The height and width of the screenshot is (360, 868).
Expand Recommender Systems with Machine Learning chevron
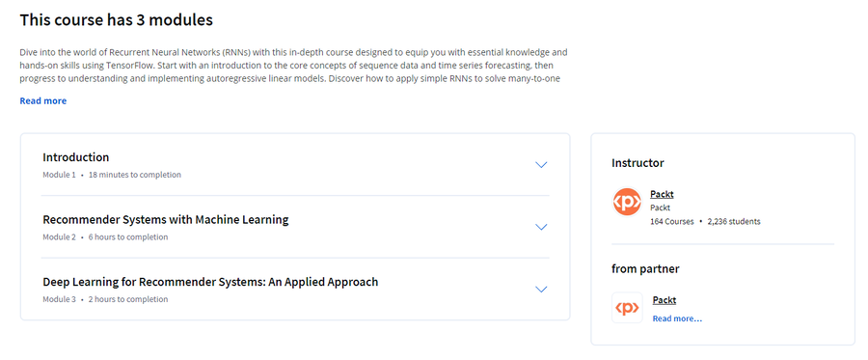pyautogui.click(x=541, y=227)
